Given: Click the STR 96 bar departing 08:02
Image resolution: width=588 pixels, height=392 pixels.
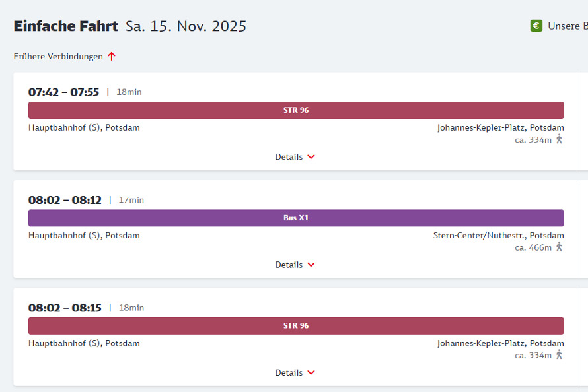Looking at the screenshot, I should [x=296, y=326].
